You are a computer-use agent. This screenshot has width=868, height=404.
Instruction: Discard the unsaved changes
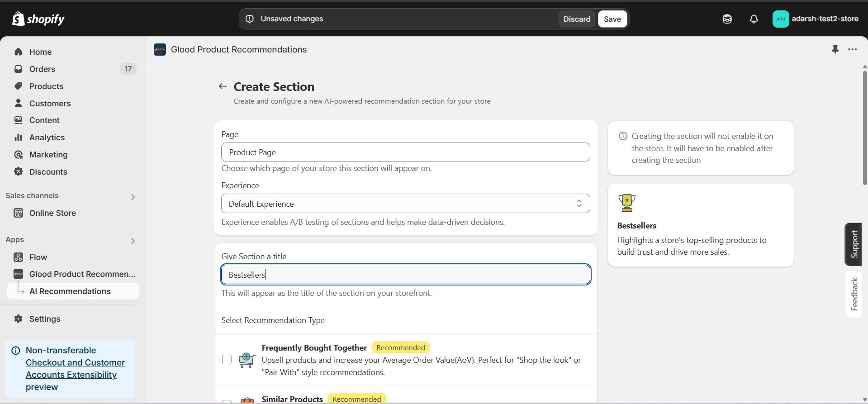(x=577, y=19)
